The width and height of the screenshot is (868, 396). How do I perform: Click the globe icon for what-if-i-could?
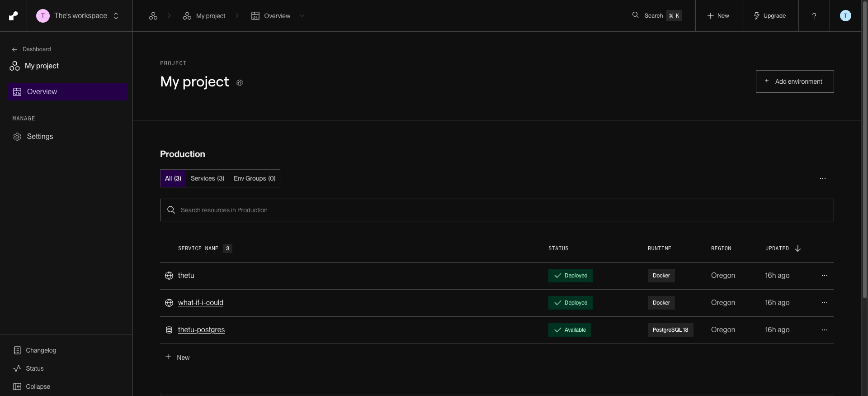(x=169, y=303)
